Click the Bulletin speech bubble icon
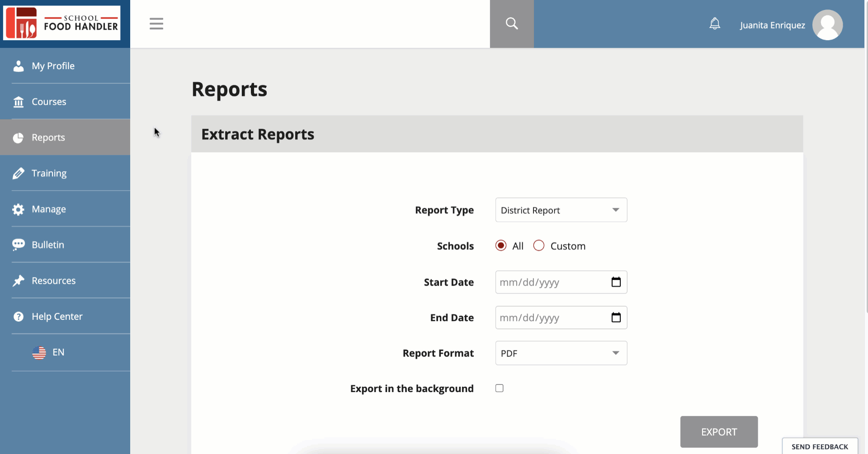The image size is (868, 454). click(x=19, y=245)
